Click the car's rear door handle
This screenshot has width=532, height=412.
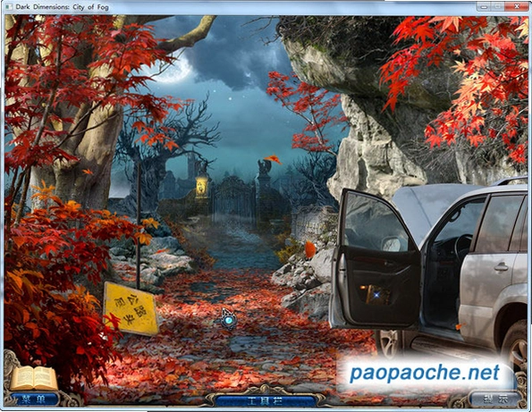point(501,267)
